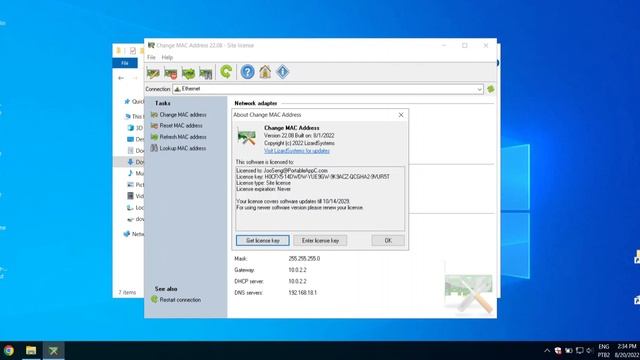Click the Mask value 255.255.255.0

pos(304,259)
